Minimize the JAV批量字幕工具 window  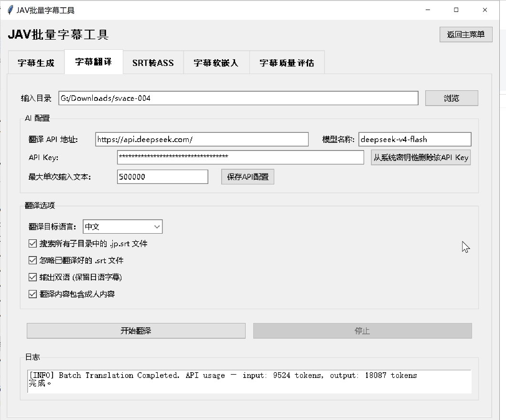[428, 10]
